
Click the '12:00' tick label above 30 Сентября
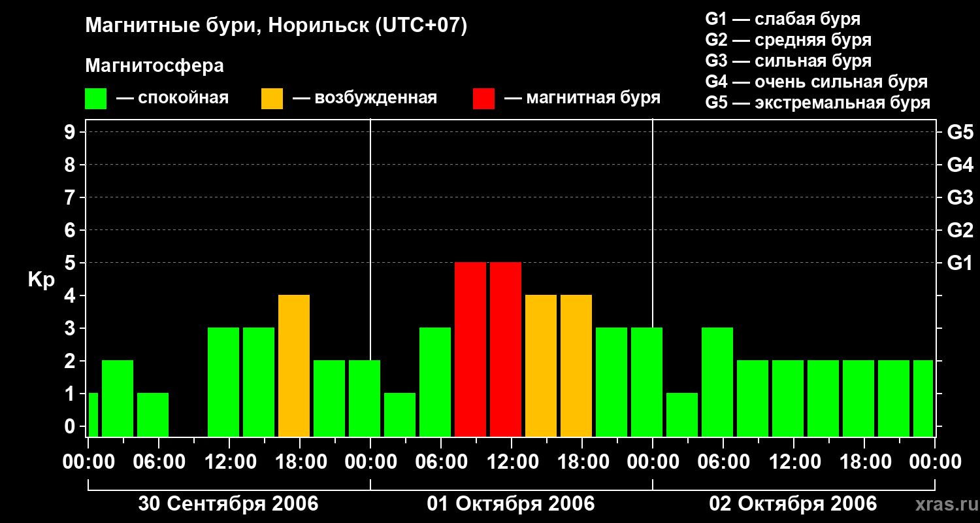(x=229, y=462)
